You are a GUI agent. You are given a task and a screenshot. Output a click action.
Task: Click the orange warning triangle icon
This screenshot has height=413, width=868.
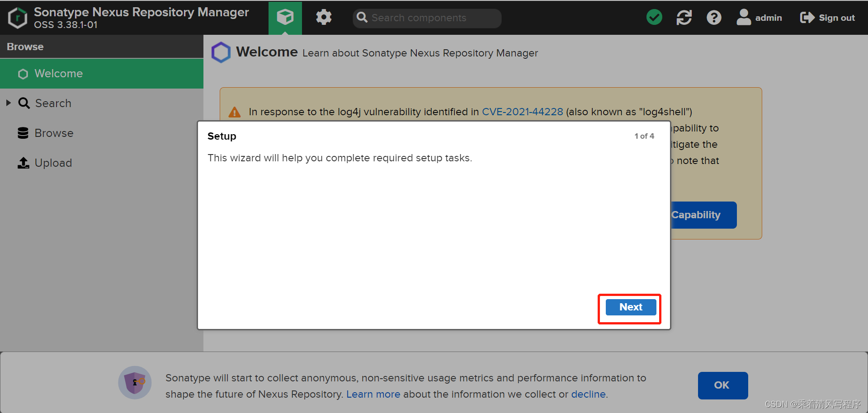pyautogui.click(x=235, y=112)
